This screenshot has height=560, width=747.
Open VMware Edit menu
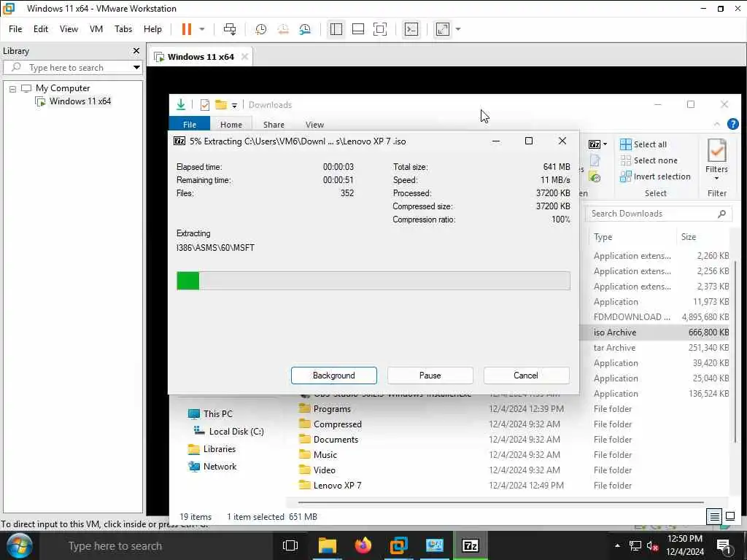[41, 29]
